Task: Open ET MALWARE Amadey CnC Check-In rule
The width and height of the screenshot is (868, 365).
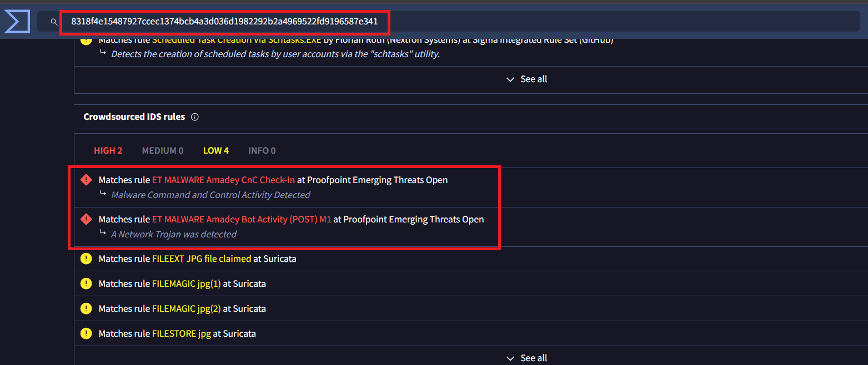Action: (223, 180)
